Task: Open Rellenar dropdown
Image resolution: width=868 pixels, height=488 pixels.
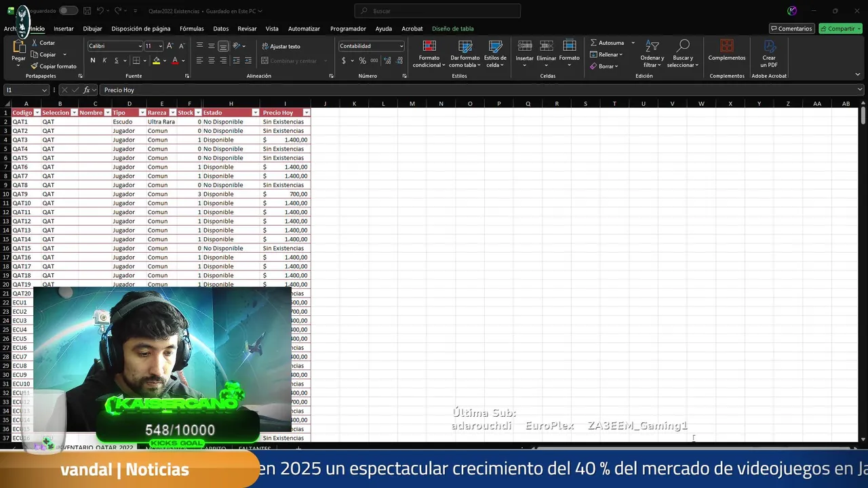Action: (606, 54)
